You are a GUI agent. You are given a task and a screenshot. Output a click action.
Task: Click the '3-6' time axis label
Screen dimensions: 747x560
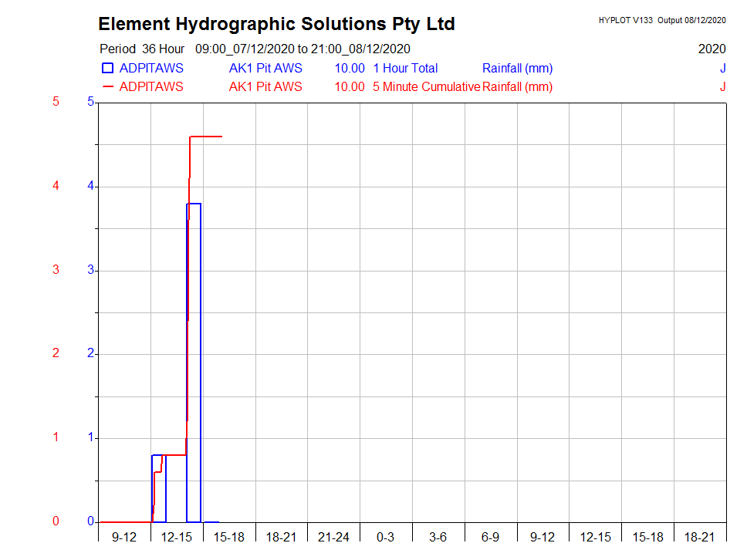pyautogui.click(x=438, y=537)
